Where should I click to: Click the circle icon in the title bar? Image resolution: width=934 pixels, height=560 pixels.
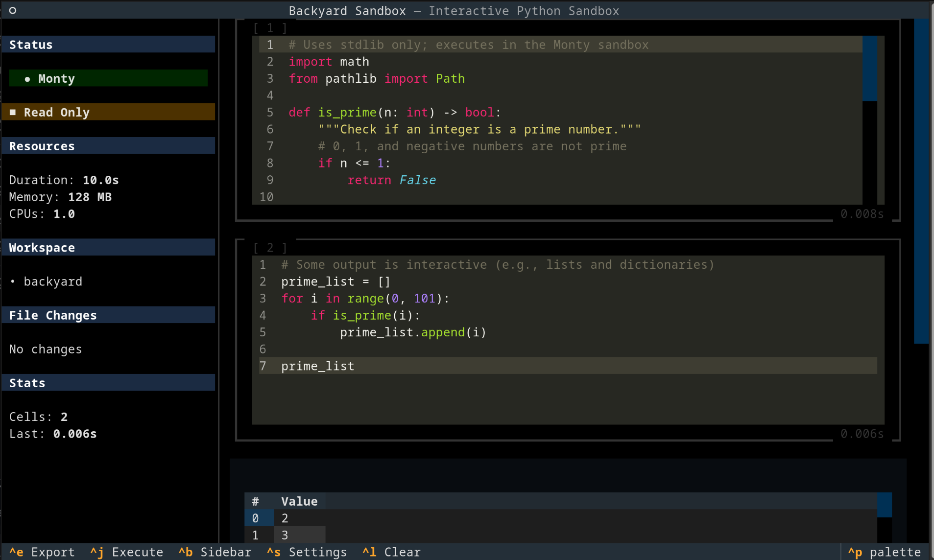13,10
